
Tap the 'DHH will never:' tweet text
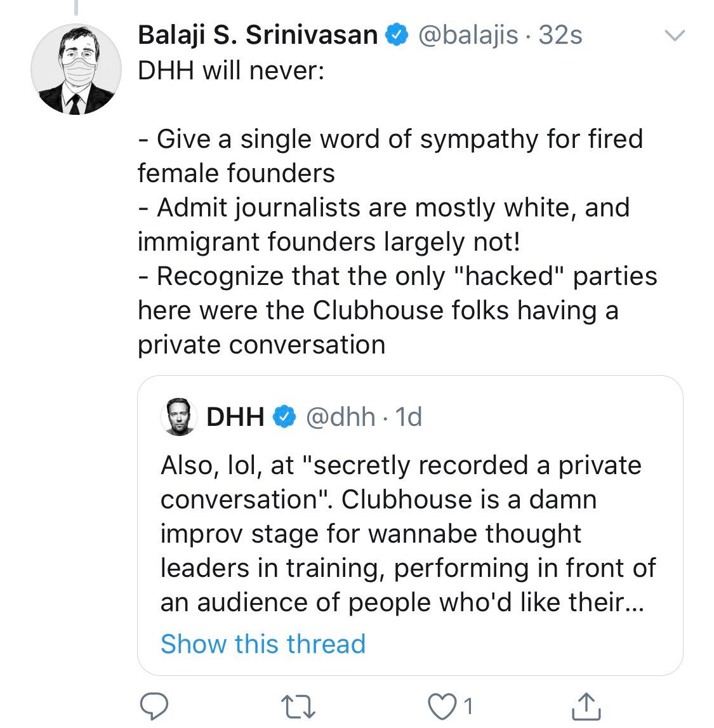(231, 71)
